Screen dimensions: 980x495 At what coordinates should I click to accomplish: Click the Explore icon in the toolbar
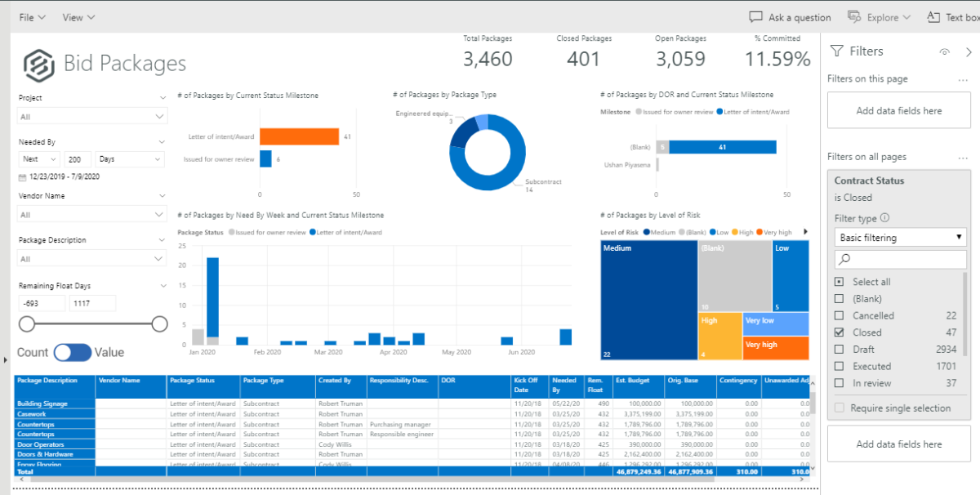pyautogui.click(x=854, y=17)
